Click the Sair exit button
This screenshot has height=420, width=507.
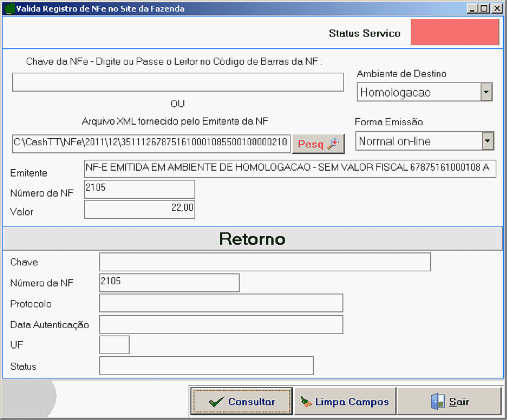[449, 402]
